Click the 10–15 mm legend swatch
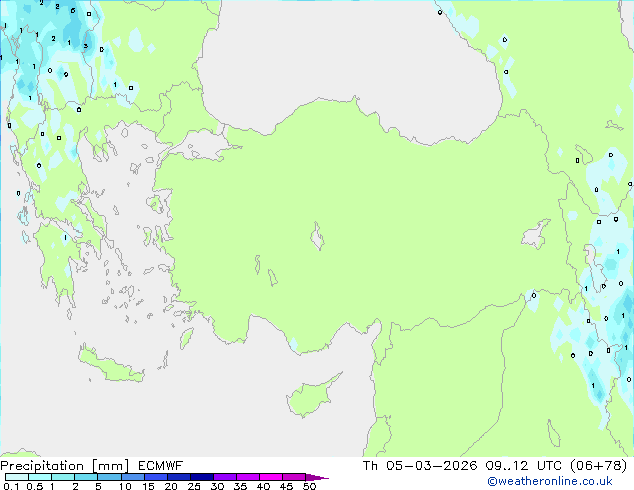 (x=133, y=477)
